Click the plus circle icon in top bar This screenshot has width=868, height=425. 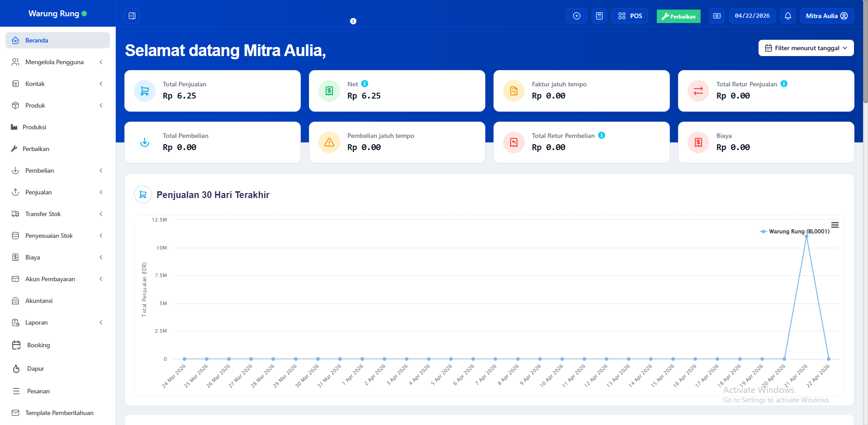pyautogui.click(x=576, y=16)
